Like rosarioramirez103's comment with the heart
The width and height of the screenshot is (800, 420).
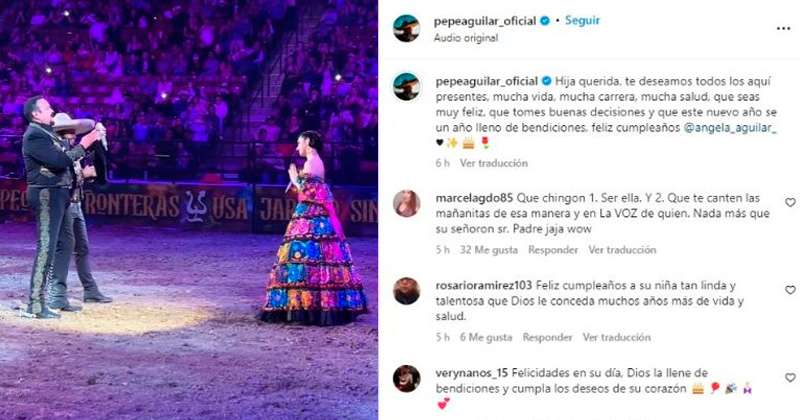[790, 290]
